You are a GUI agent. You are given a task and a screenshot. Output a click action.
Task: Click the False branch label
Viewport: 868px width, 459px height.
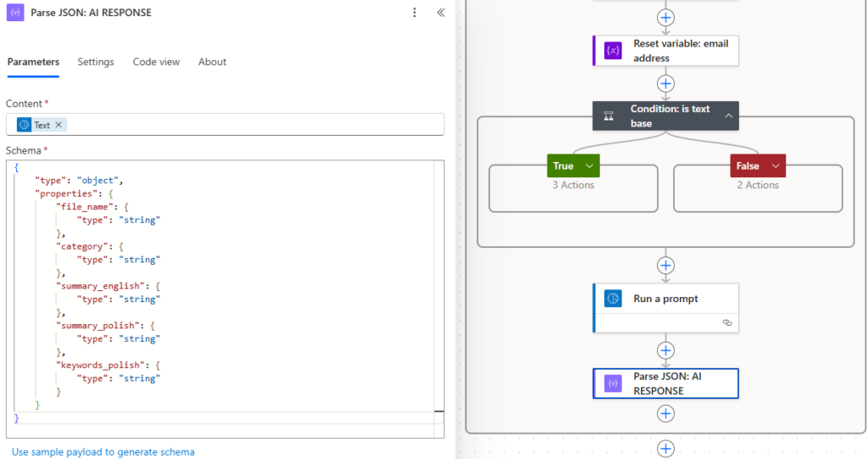pos(748,165)
